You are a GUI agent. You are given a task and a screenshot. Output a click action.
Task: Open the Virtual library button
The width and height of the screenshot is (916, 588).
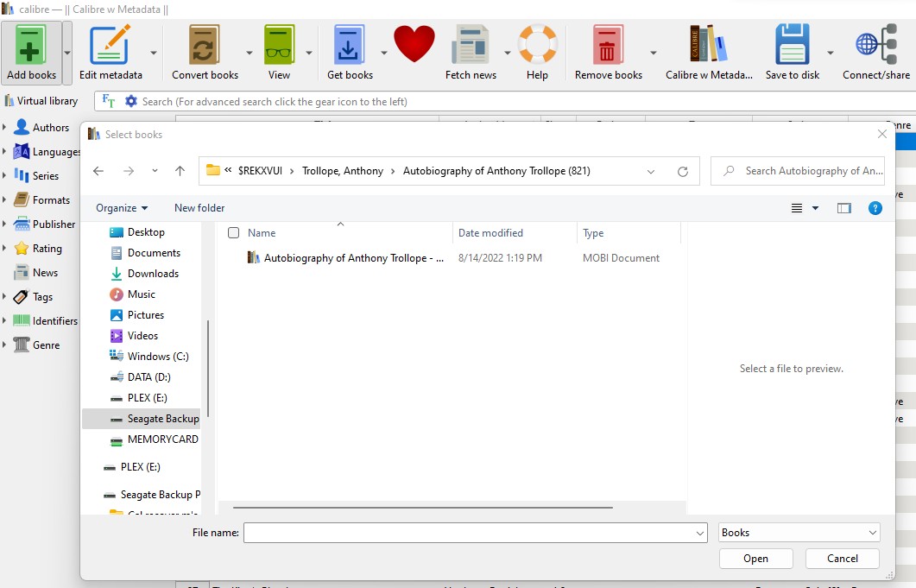(x=41, y=100)
